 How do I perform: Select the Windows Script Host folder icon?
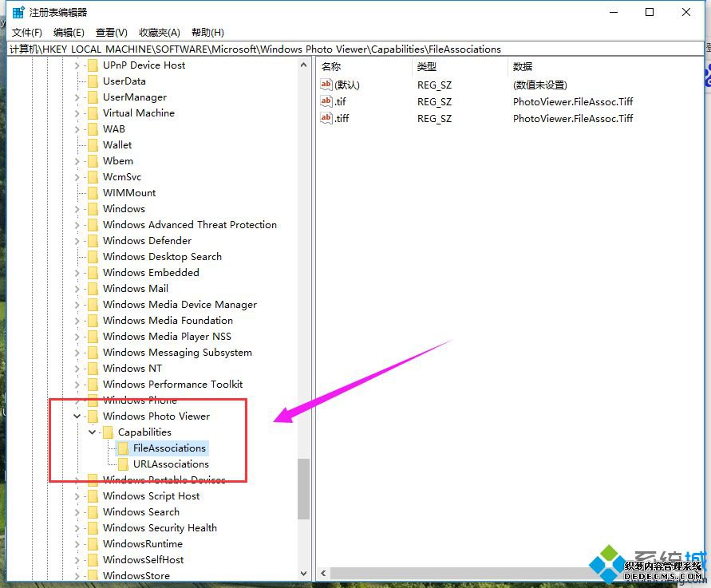(x=93, y=496)
